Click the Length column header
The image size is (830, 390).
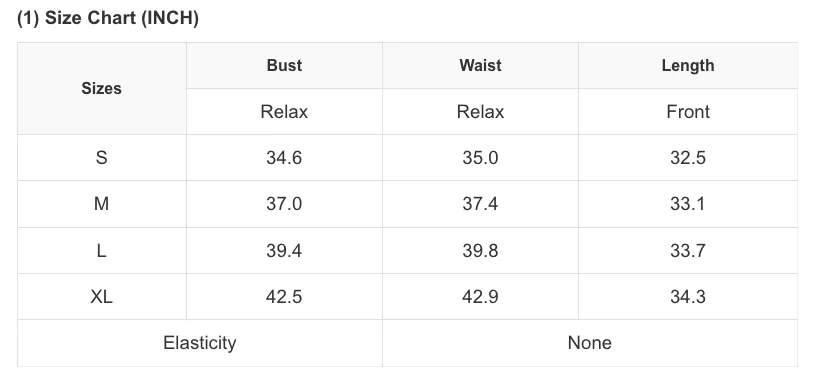coord(688,65)
